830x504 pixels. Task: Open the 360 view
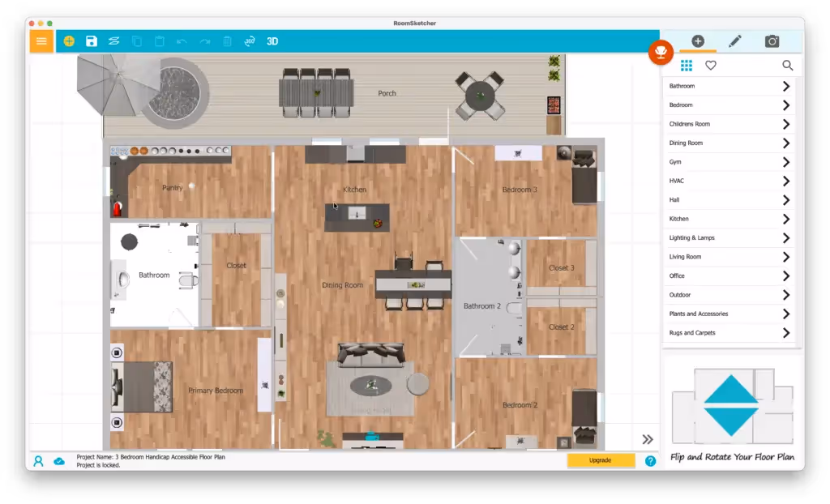pyautogui.click(x=250, y=41)
